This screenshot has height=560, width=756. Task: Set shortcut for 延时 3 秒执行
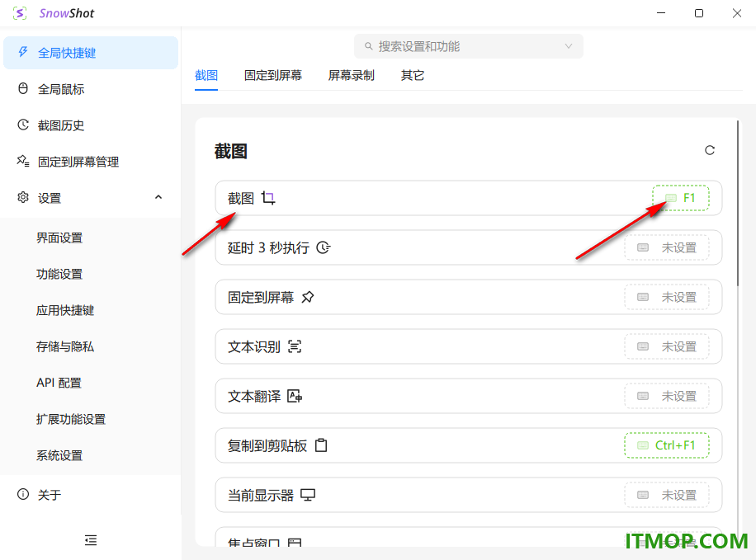click(x=667, y=247)
